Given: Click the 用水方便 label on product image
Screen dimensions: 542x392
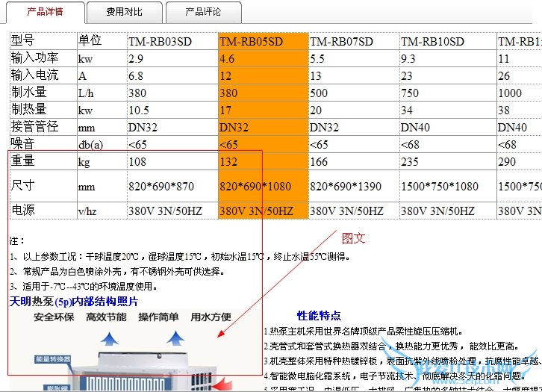Looking at the screenshot, I should 211,317.
